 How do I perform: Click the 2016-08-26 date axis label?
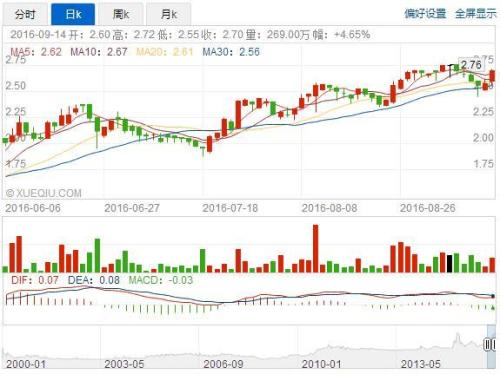point(428,208)
